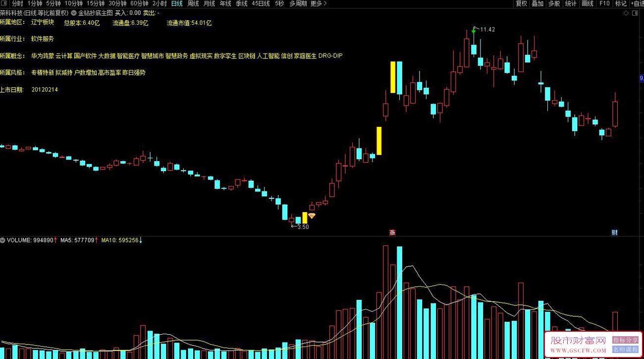The image size is (644, 359).
Task: Select the 45日线 period tab
Action: click(261, 3)
